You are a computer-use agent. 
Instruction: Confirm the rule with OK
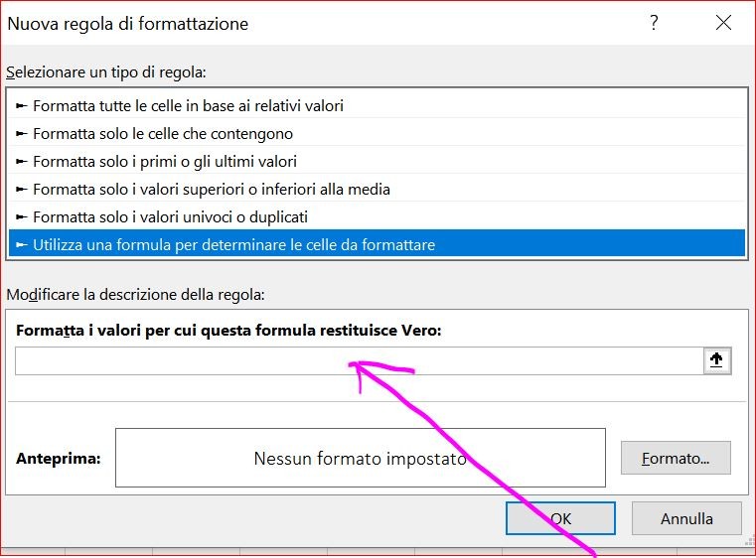[x=560, y=518]
